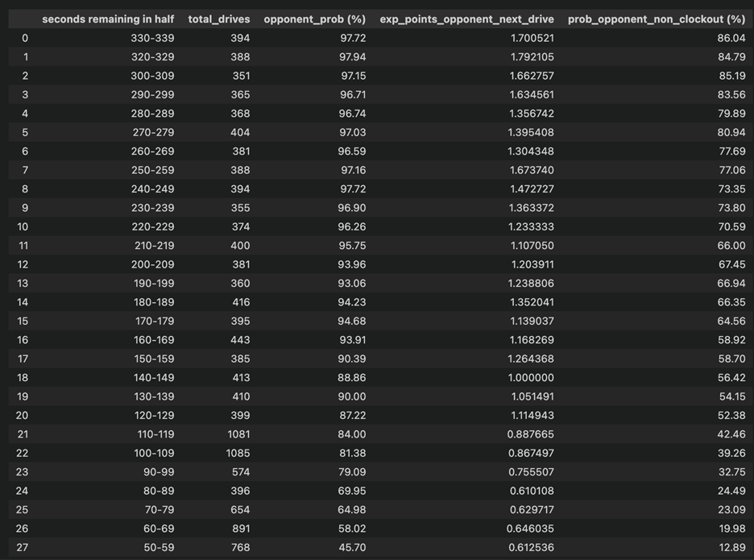Click total_drives value 891
Screen dimensions: 754x560
point(240,529)
